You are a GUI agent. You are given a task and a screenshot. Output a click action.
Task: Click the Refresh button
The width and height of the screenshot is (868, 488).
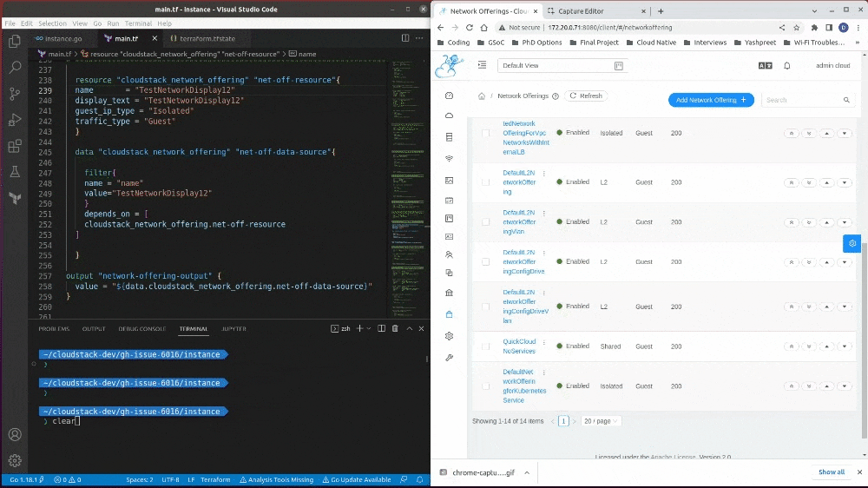tap(586, 96)
